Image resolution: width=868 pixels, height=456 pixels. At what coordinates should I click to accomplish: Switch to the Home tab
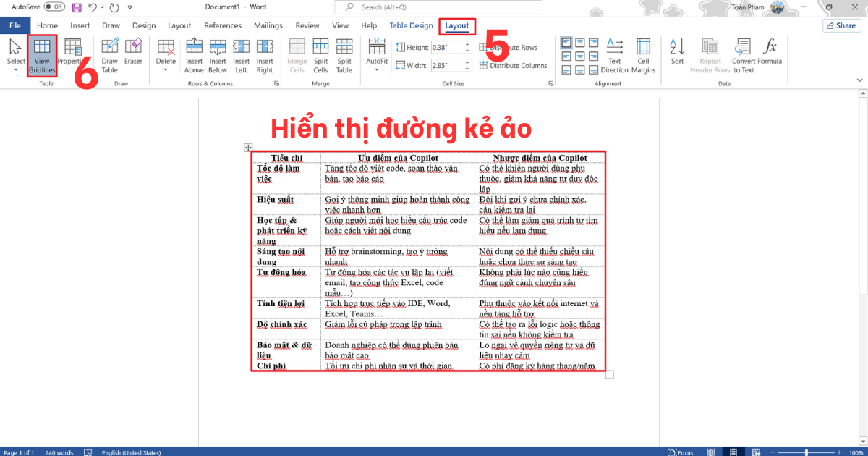click(x=47, y=25)
